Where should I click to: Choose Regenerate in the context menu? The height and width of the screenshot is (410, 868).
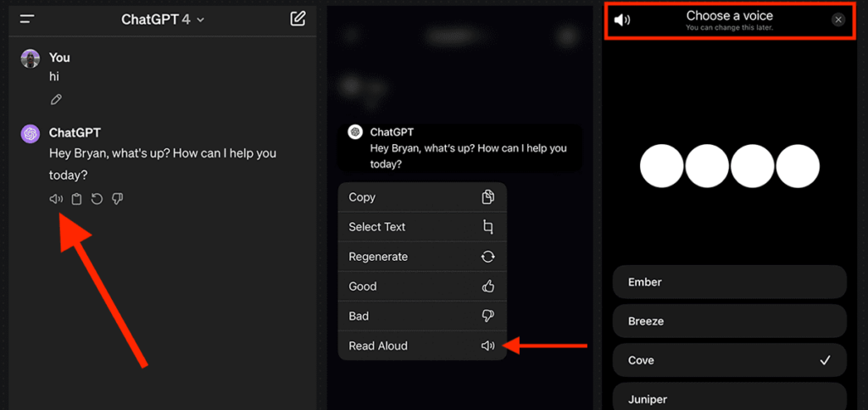coord(422,257)
